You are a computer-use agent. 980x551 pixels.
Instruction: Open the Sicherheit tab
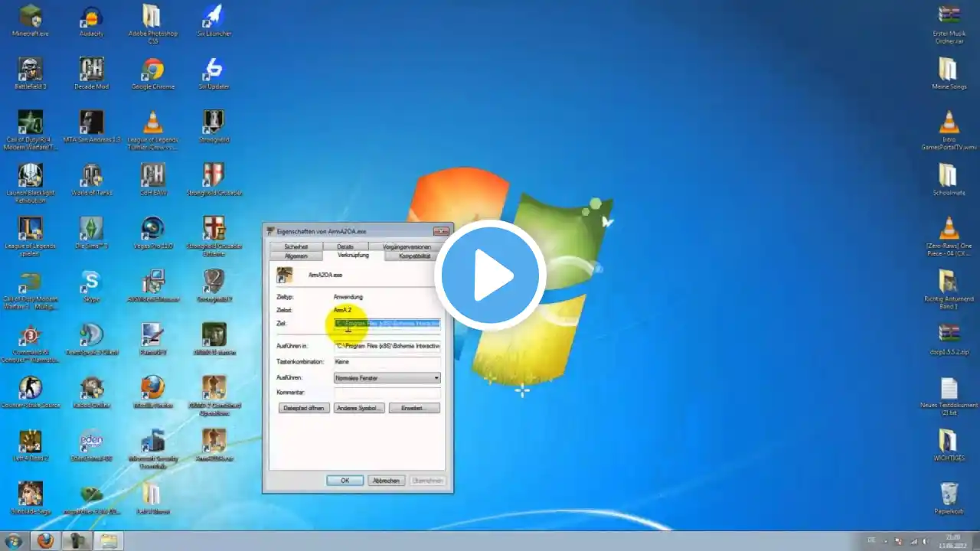click(x=296, y=247)
